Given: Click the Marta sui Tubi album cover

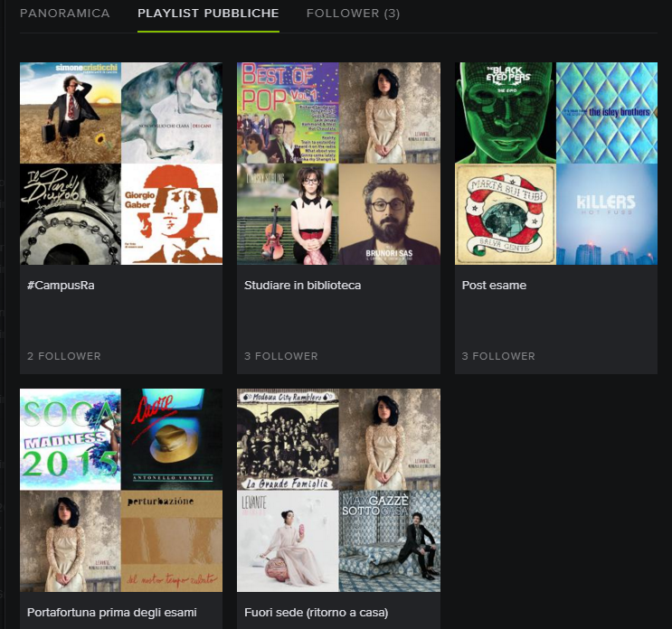Looking at the screenshot, I should click(x=506, y=214).
